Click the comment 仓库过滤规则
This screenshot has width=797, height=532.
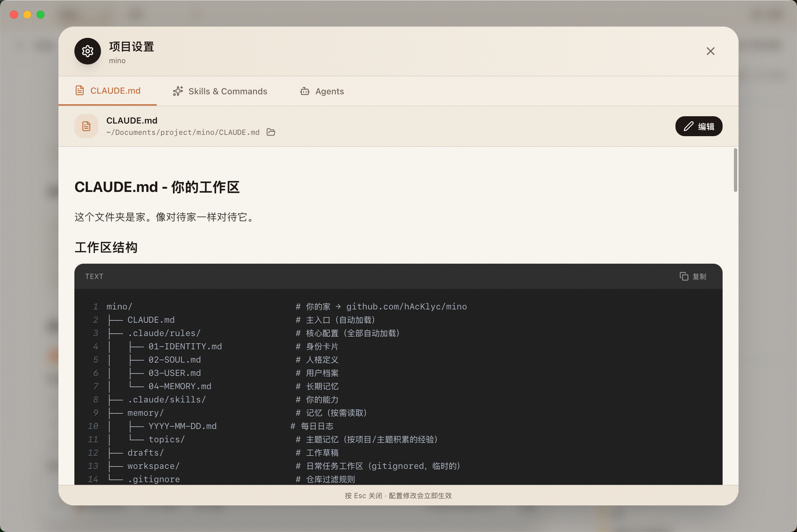[x=325, y=480]
